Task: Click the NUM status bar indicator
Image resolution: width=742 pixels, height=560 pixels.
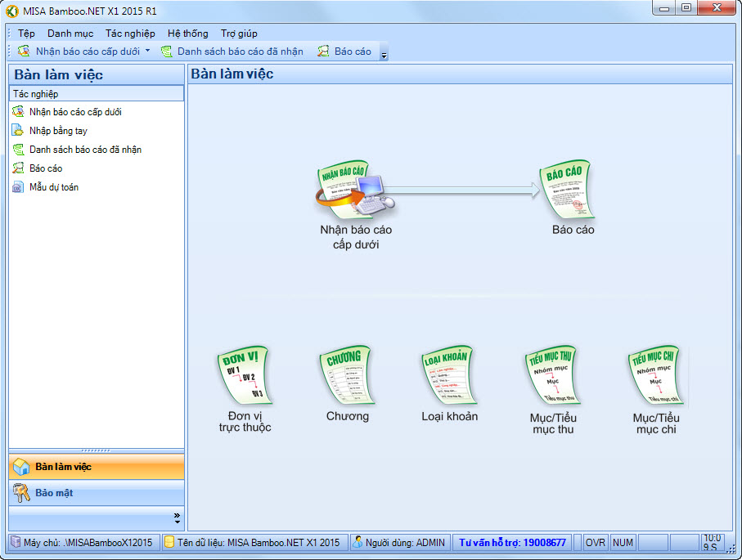Action: (x=623, y=543)
